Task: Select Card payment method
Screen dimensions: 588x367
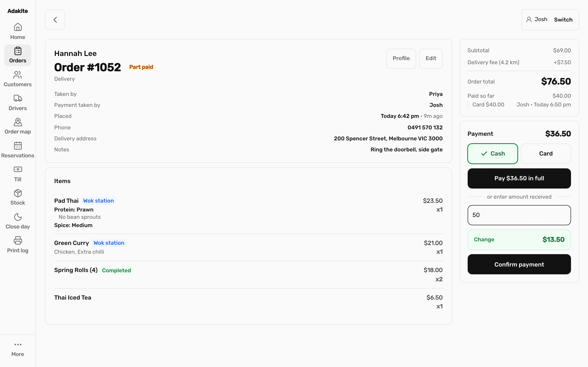Action: (546, 154)
